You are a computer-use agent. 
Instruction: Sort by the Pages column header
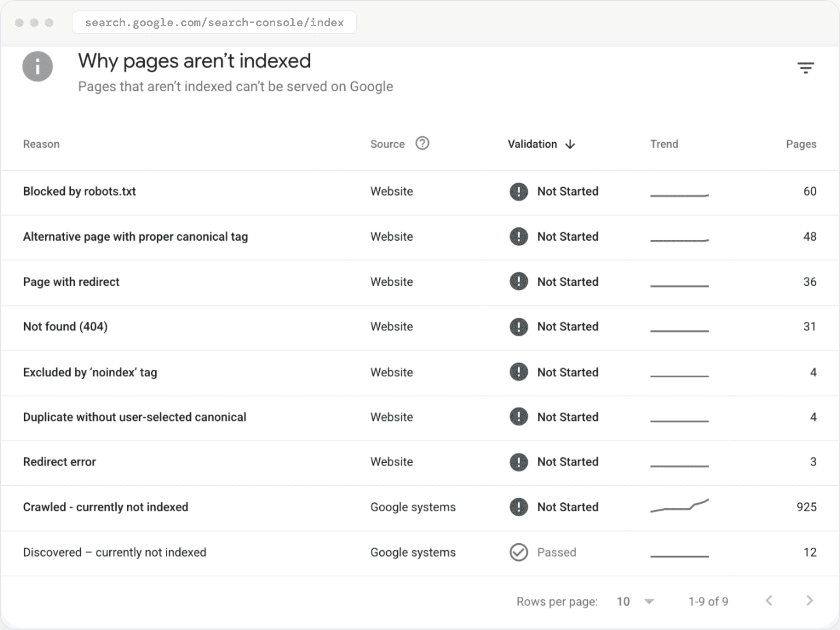click(801, 144)
